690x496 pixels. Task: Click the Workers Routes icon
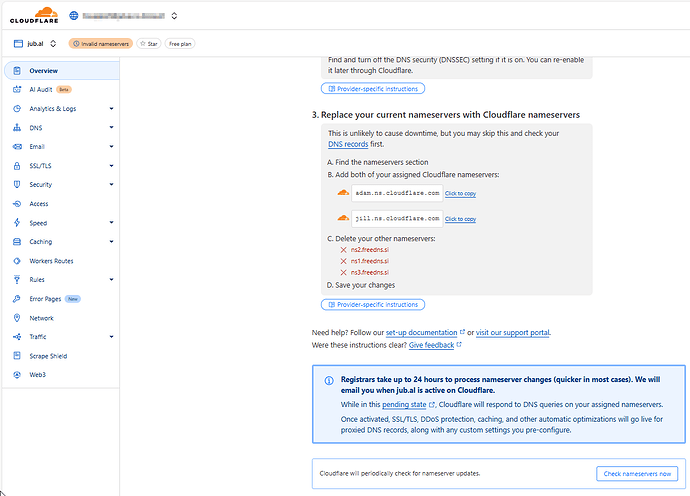pyautogui.click(x=17, y=261)
